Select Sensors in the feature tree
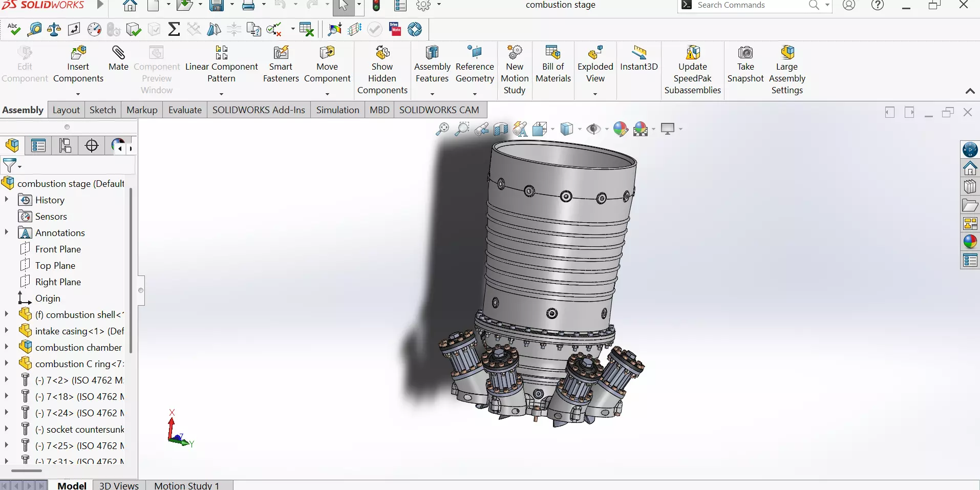 click(51, 217)
